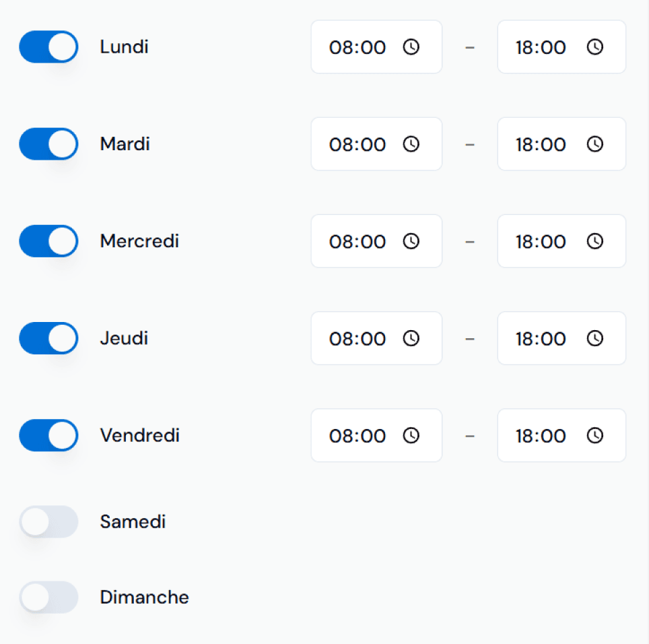The height and width of the screenshot is (644, 649).
Task: Click the Lundi 08:00 start time field
Action: tap(357, 47)
